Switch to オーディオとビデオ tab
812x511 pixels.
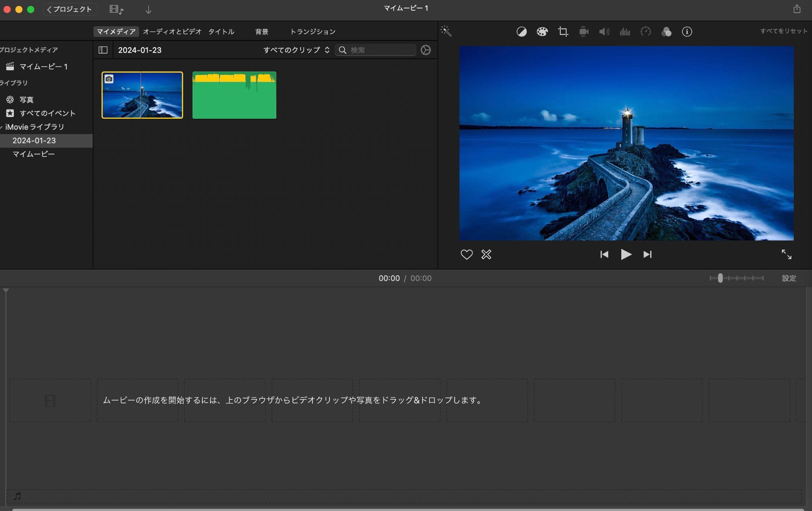(172, 31)
